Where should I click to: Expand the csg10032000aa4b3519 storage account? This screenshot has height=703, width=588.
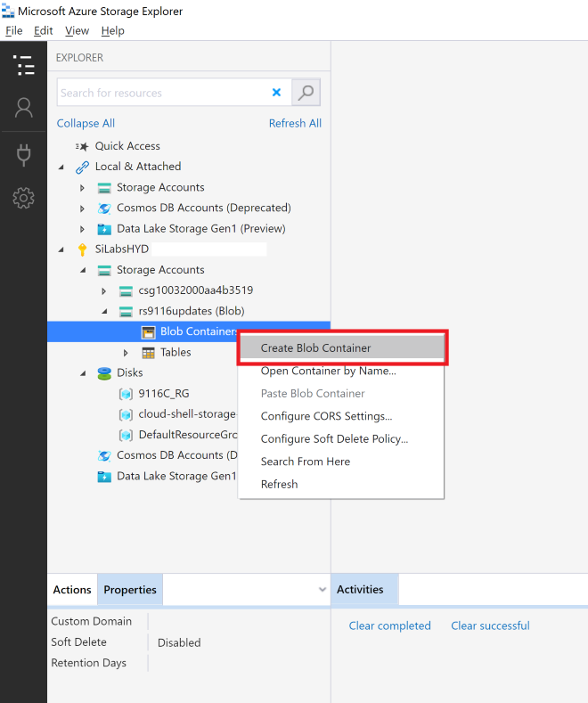pyautogui.click(x=104, y=291)
